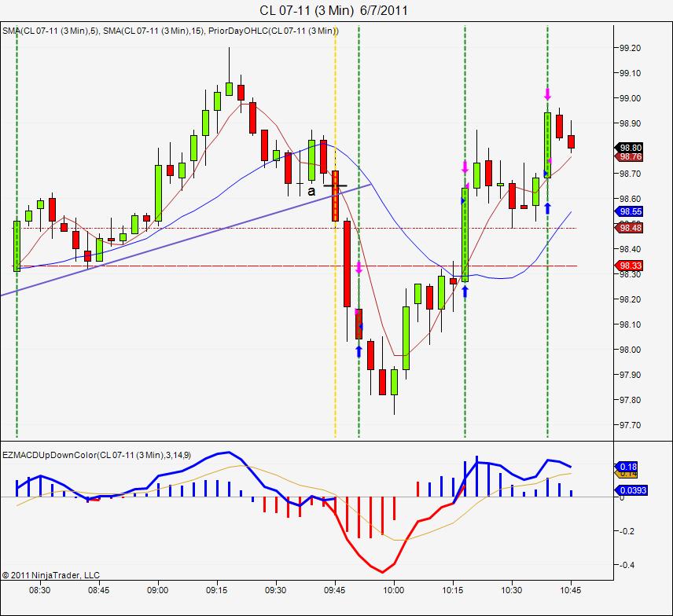The image size is (673, 616).
Task: Click the 98.10 price axis label
Action: [x=630, y=324]
